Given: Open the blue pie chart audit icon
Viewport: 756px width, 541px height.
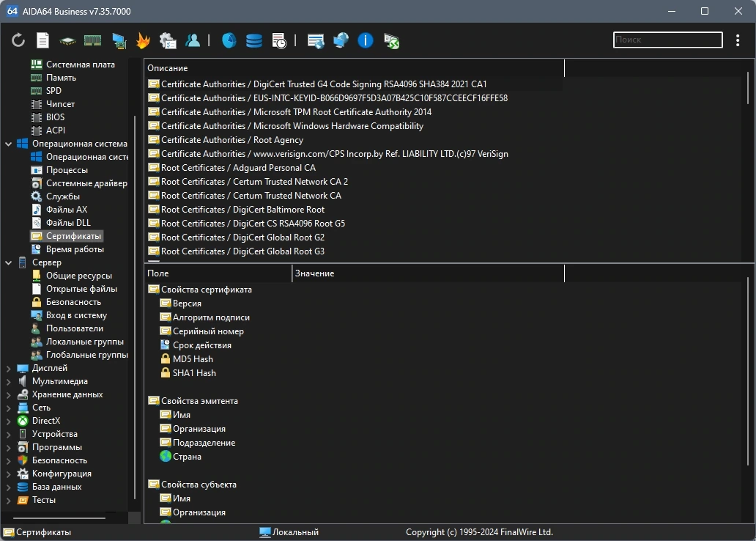Looking at the screenshot, I should point(229,40).
